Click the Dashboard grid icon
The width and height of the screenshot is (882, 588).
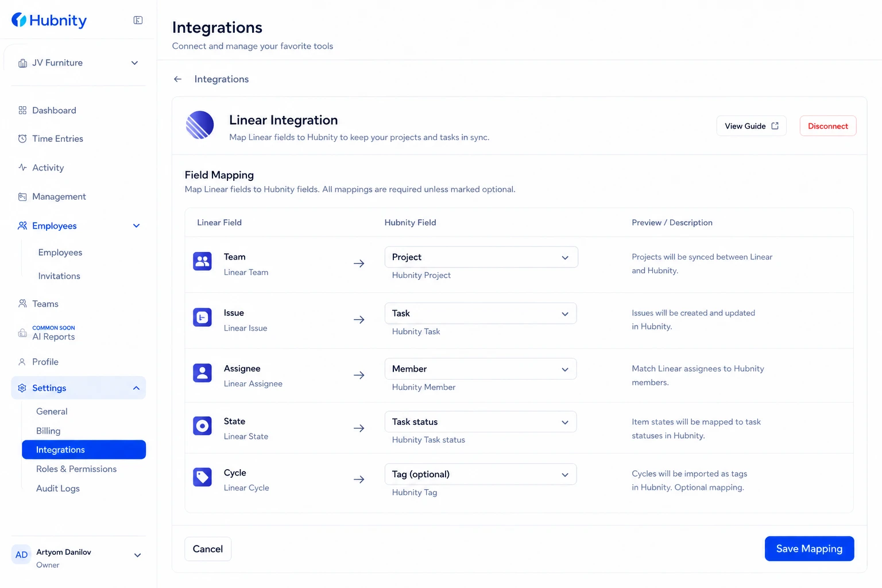(22, 110)
